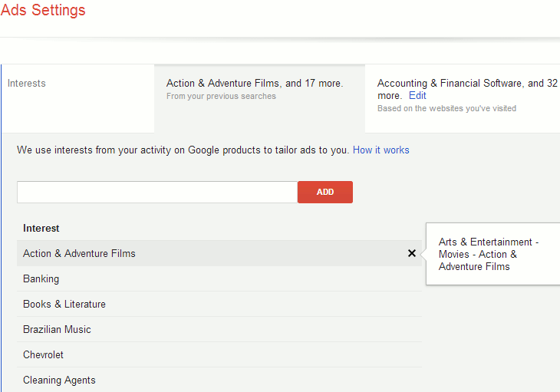Click the red ADD button
The image size is (560, 392).
pyautogui.click(x=325, y=192)
